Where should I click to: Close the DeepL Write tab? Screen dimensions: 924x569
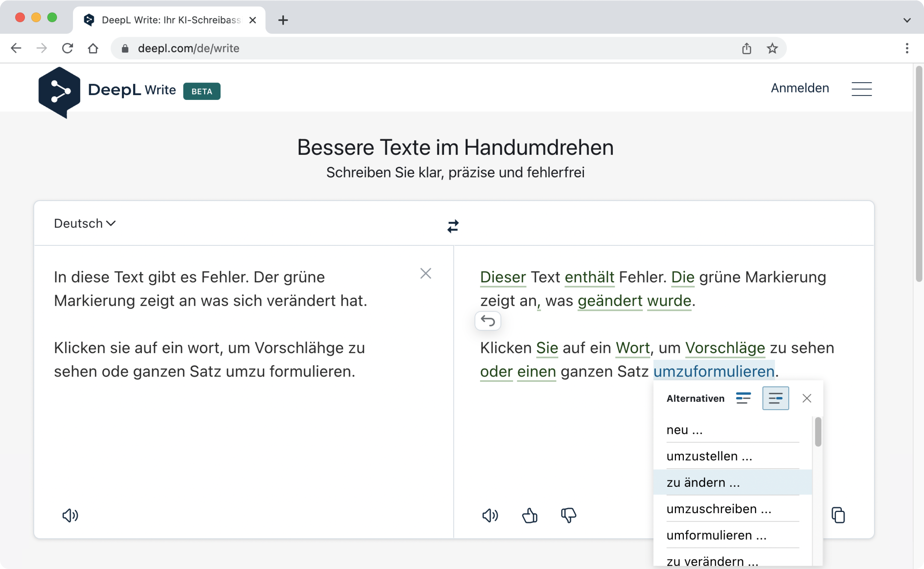click(x=252, y=20)
